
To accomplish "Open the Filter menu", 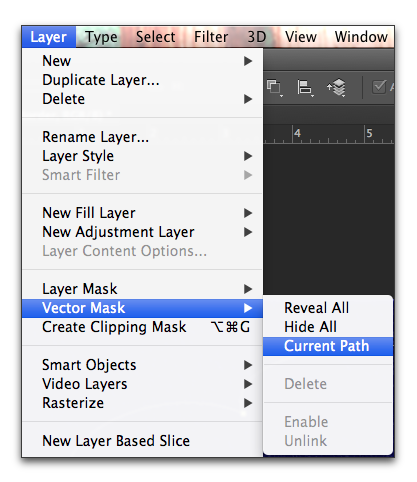I will click(x=211, y=37).
